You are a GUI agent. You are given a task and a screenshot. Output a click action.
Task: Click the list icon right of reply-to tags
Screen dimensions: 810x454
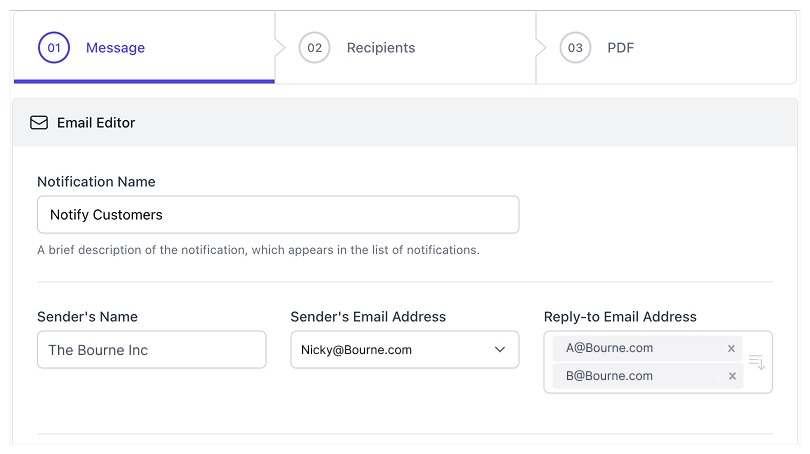coord(757,362)
